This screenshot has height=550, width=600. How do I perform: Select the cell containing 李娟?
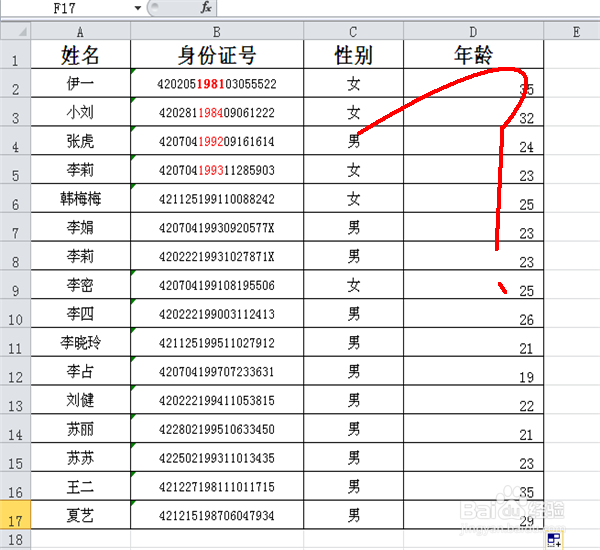[81, 227]
